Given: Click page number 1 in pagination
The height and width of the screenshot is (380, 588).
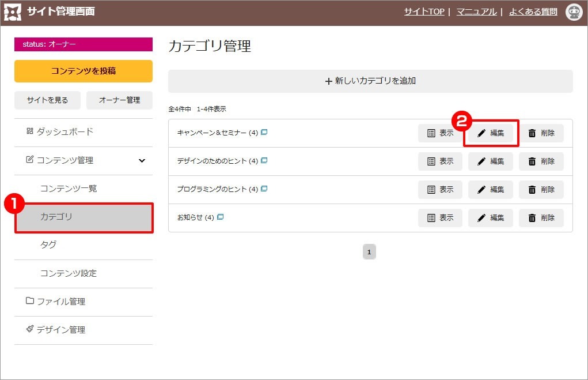Looking at the screenshot, I should point(369,252).
